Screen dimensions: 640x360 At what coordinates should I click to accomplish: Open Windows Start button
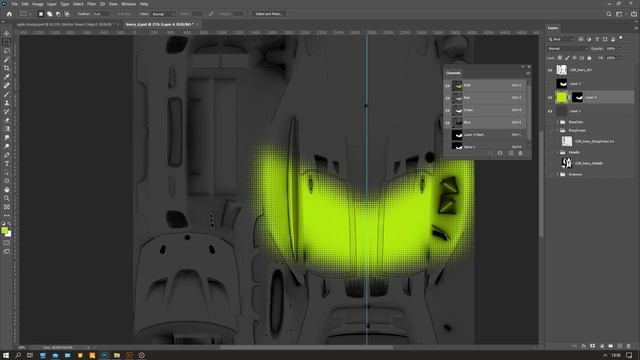click(x=6, y=356)
